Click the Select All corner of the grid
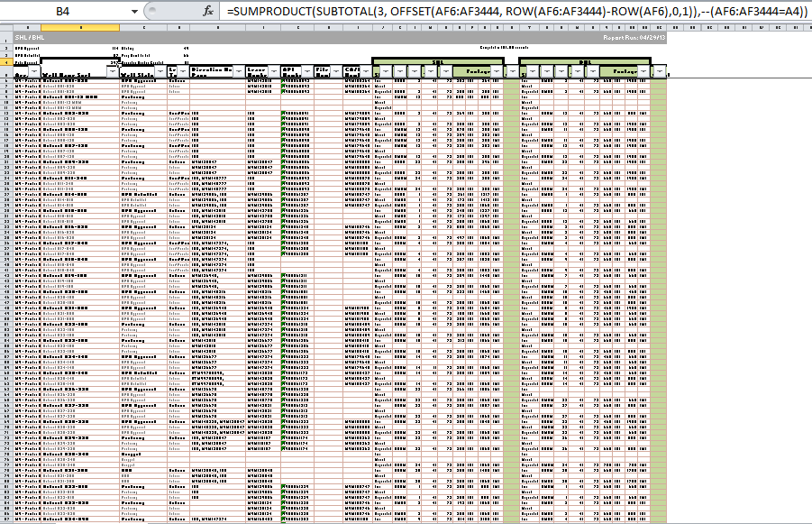 point(6,27)
